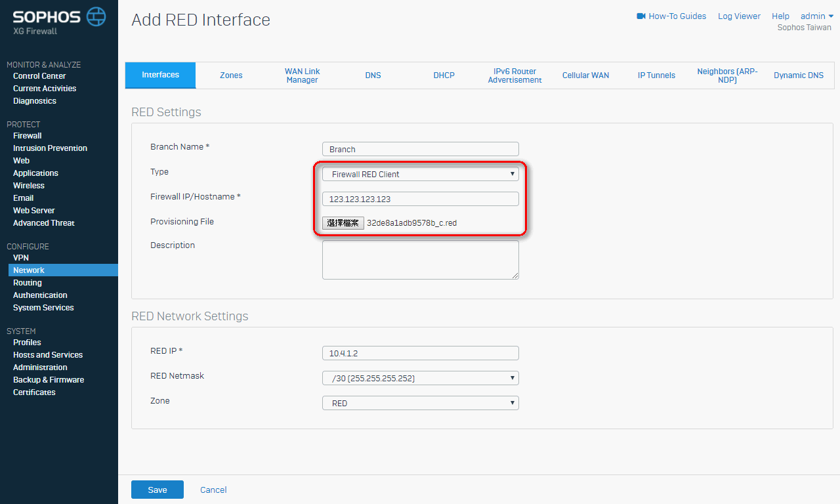Click the choose file button for Provisioning File
The image size is (840, 504).
click(x=343, y=223)
